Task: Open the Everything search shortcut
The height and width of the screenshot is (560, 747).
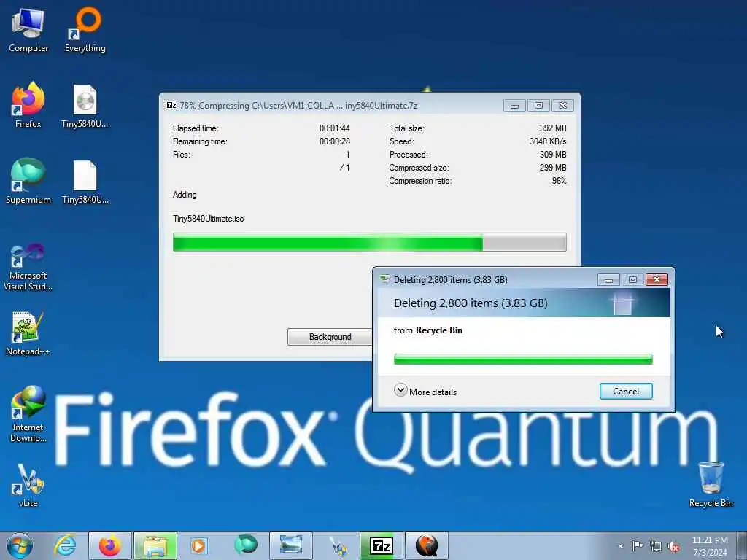Action: (x=85, y=31)
